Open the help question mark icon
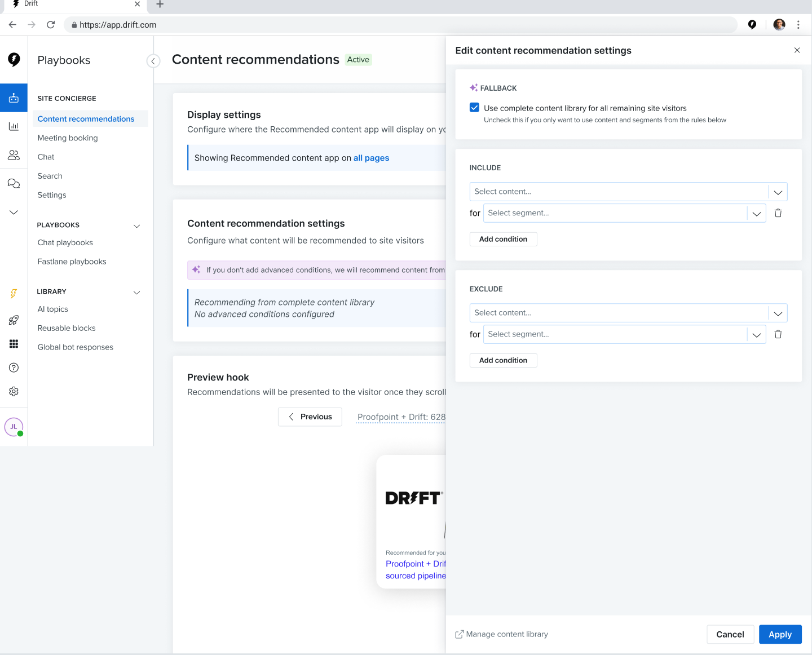 (x=14, y=368)
